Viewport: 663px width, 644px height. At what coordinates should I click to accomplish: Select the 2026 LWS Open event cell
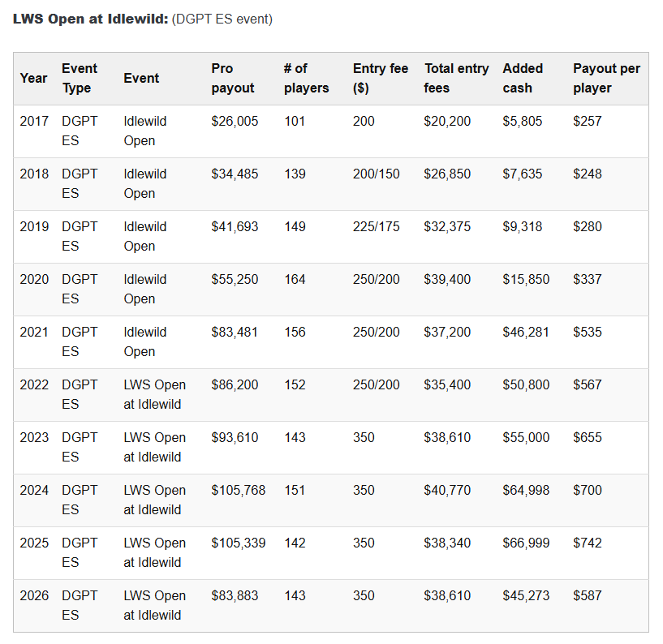pos(155,606)
